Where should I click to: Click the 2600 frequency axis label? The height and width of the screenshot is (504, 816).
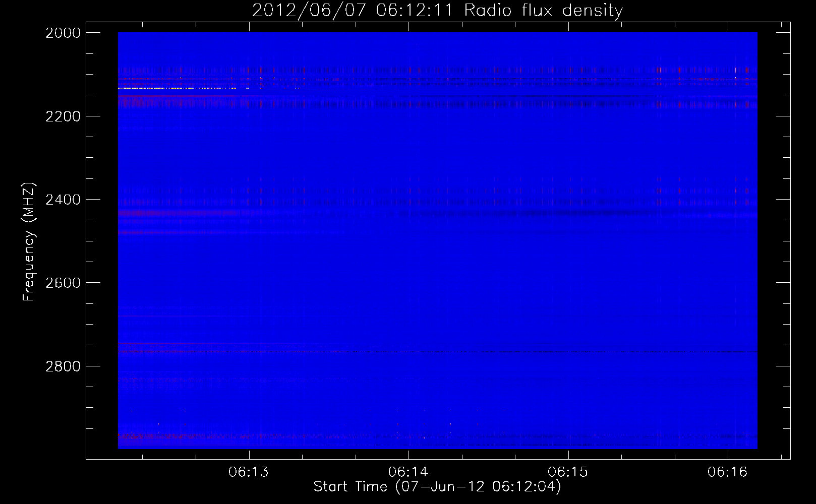pos(63,283)
